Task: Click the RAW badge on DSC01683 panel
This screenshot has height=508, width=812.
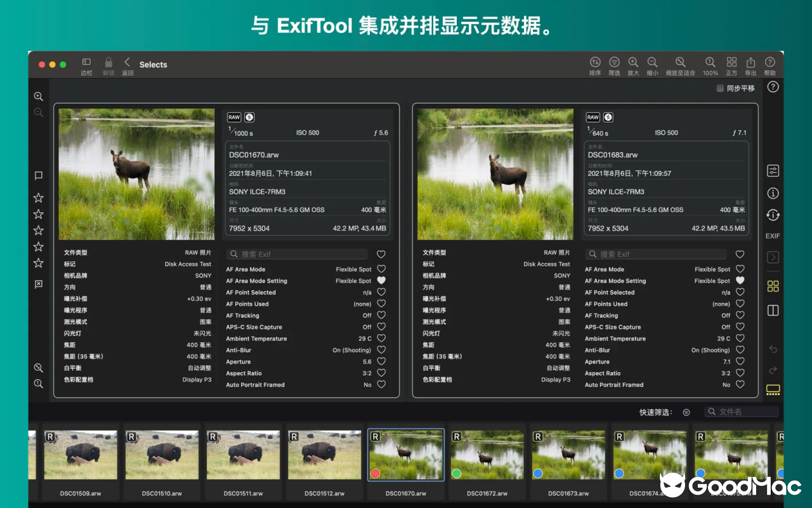Action: pyautogui.click(x=593, y=117)
